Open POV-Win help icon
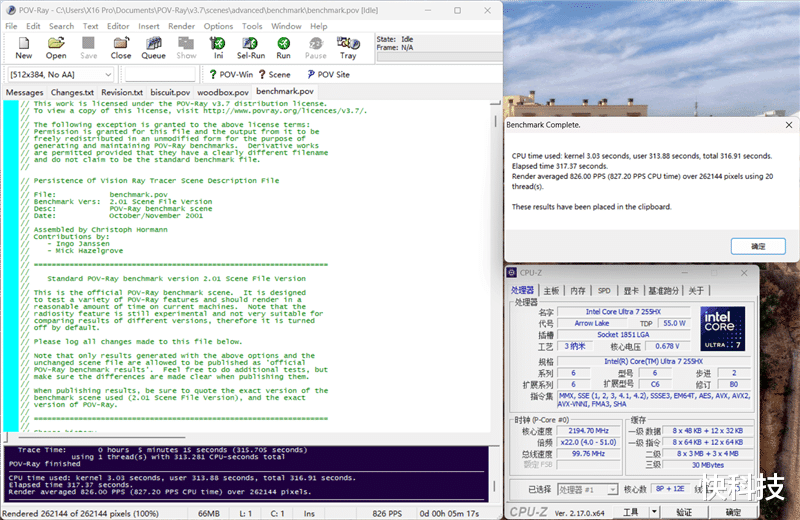The height and width of the screenshot is (520, 800). (231, 75)
